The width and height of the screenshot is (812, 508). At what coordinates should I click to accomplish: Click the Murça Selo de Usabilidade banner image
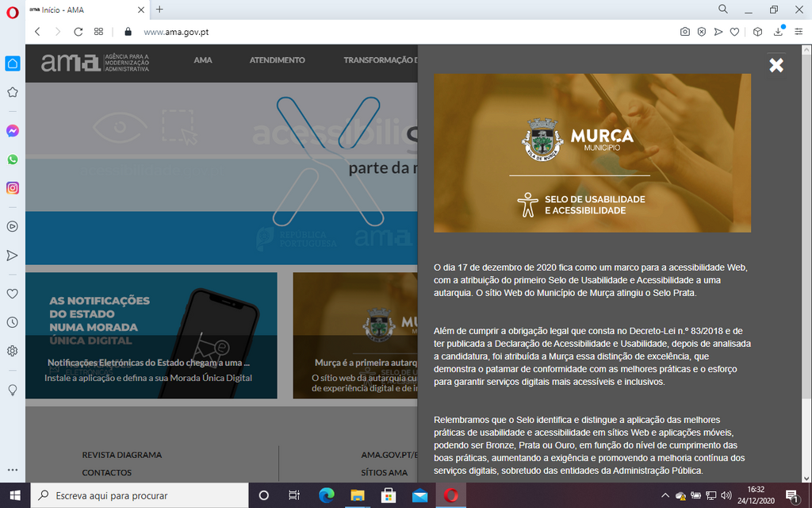tap(592, 153)
